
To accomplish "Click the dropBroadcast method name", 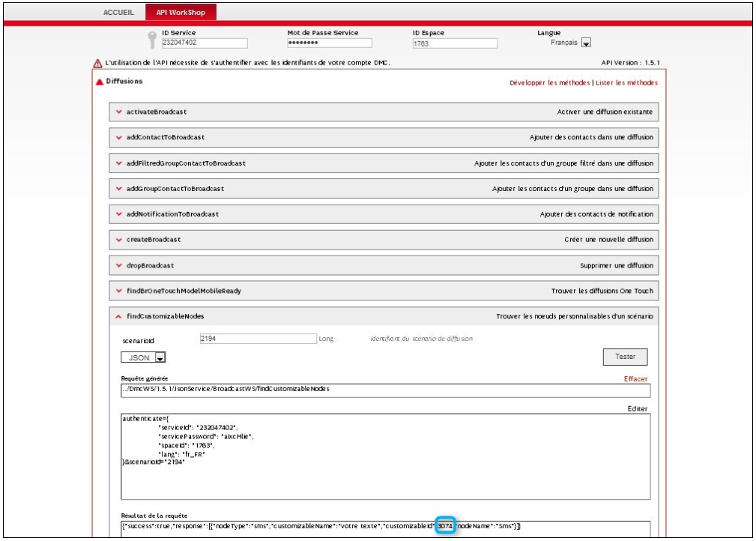I will pos(150,266).
